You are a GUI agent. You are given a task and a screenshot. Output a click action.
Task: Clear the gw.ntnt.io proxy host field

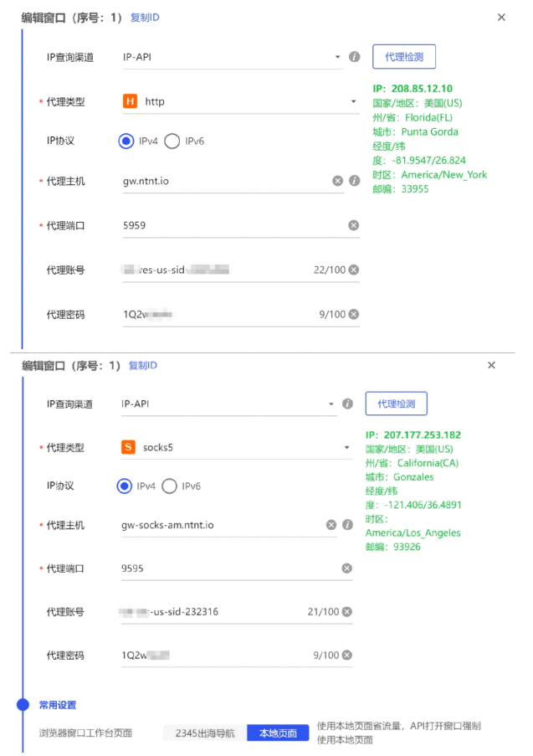coord(337,181)
